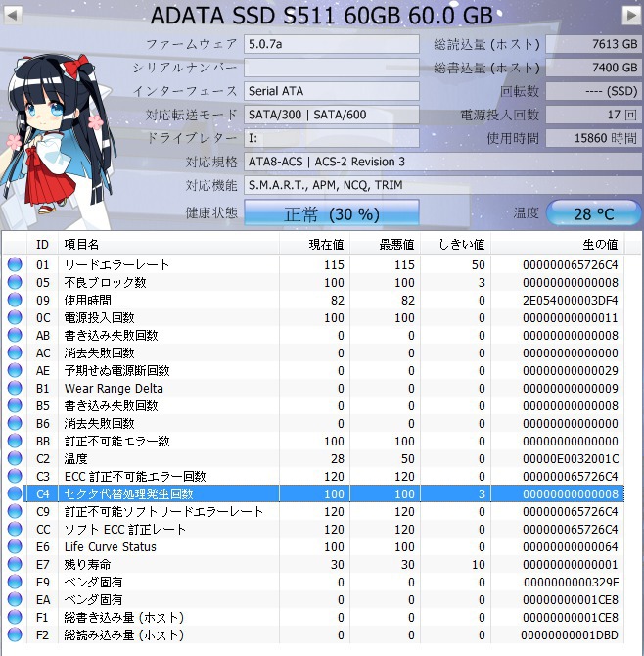Viewport: 644px width, 656px height.
Task: Select the ECC 訂正不可能エラー回数 attribute name
Action: pyautogui.click(x=135, y=476)
